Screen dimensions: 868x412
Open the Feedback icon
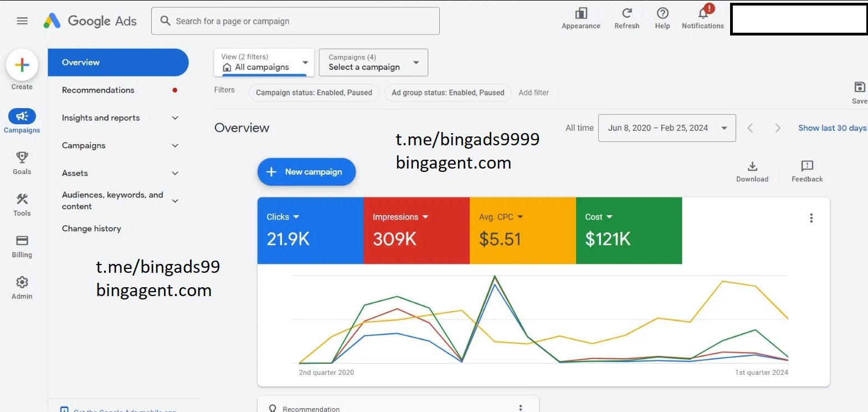[807, 167]
